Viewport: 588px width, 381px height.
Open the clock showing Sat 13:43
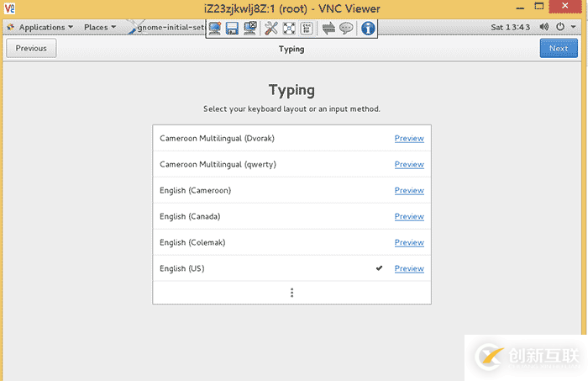pos(511,28)
